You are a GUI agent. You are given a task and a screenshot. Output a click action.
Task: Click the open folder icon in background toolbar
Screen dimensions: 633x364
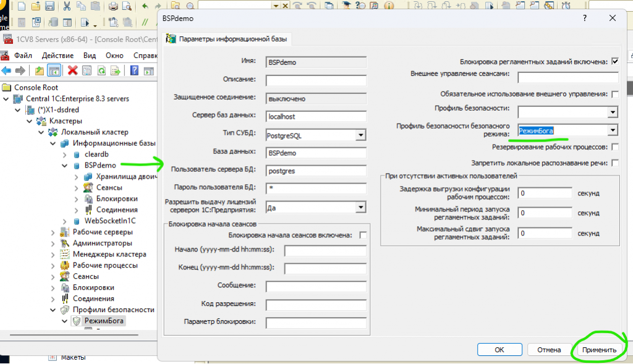pos(36,6)
